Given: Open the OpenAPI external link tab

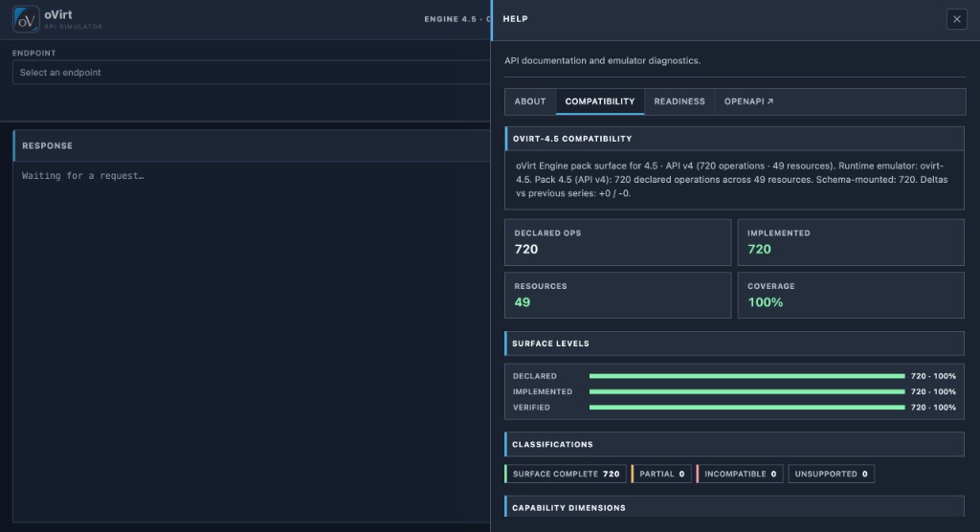Looking at the screenshot, I should click(748, 101).
